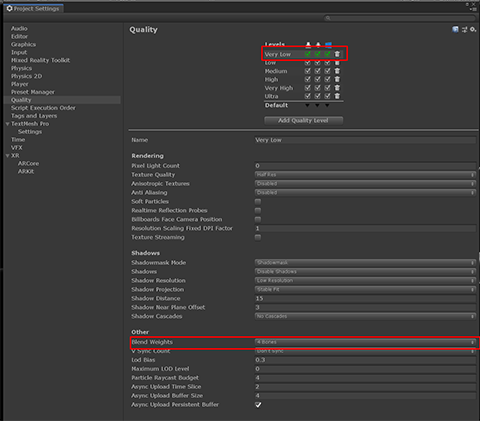Open the Shadow Cascades dropdown
The width and height of the screenshot is (480, 421).
(x=365, y=316)
